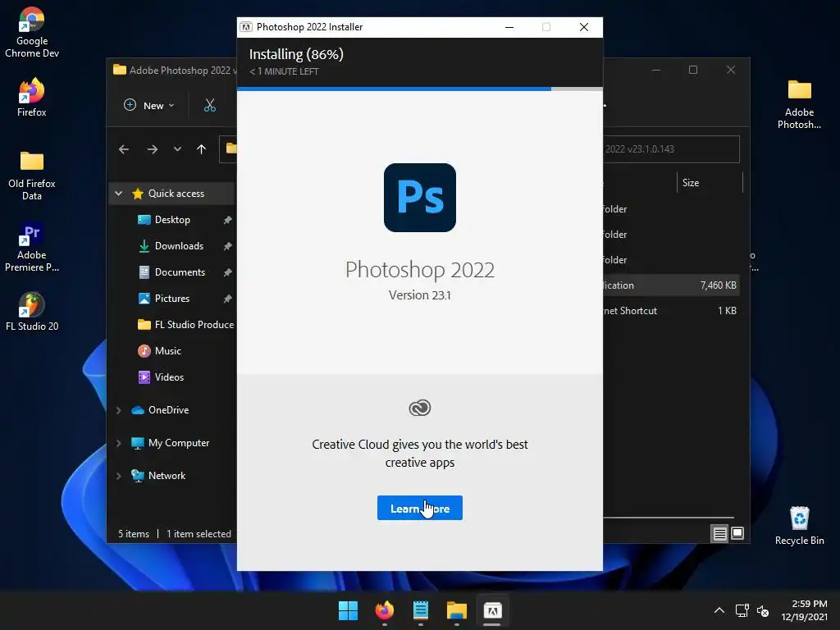Click the Learn more button
This screenshot has width=840, height=630.
(x=419, y=508)
